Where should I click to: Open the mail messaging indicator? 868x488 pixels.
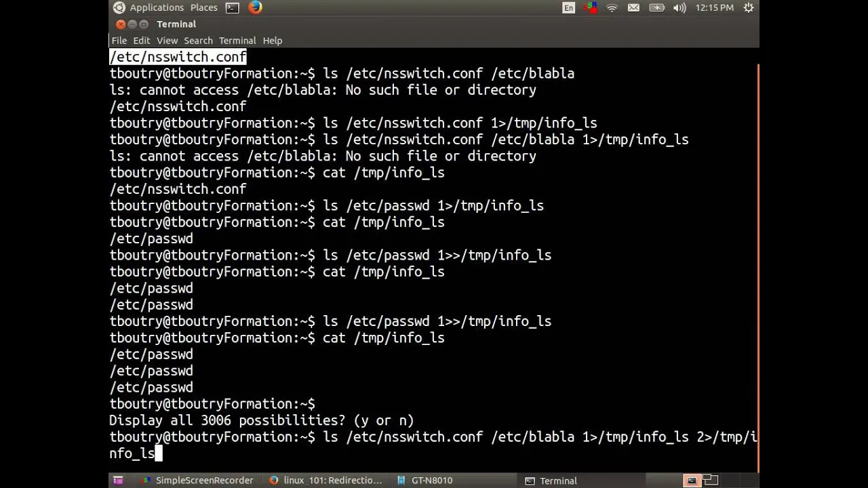tap(633, 7)
